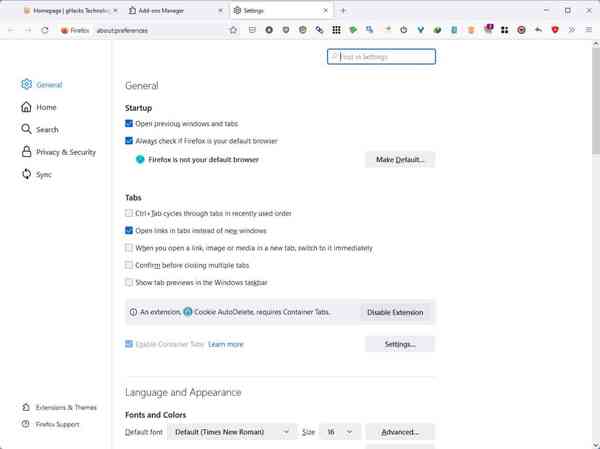Click the scrollbar down arrow
The height and width of the screenshot is (449, 600).
point(596,444)
